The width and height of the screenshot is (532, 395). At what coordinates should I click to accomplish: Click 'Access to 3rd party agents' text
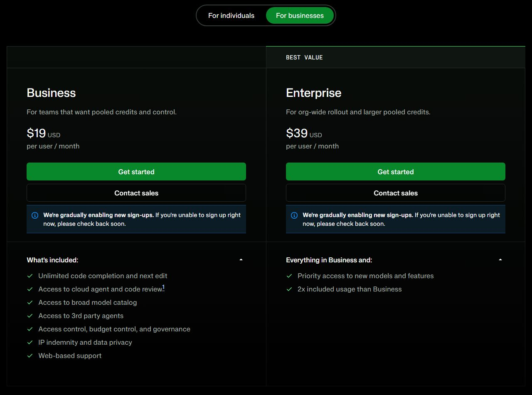(x=81, y=316)
